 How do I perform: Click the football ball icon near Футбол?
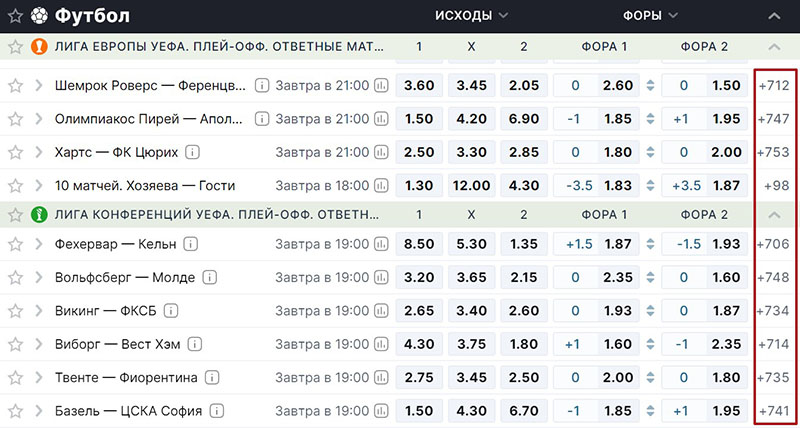(39, 16)
